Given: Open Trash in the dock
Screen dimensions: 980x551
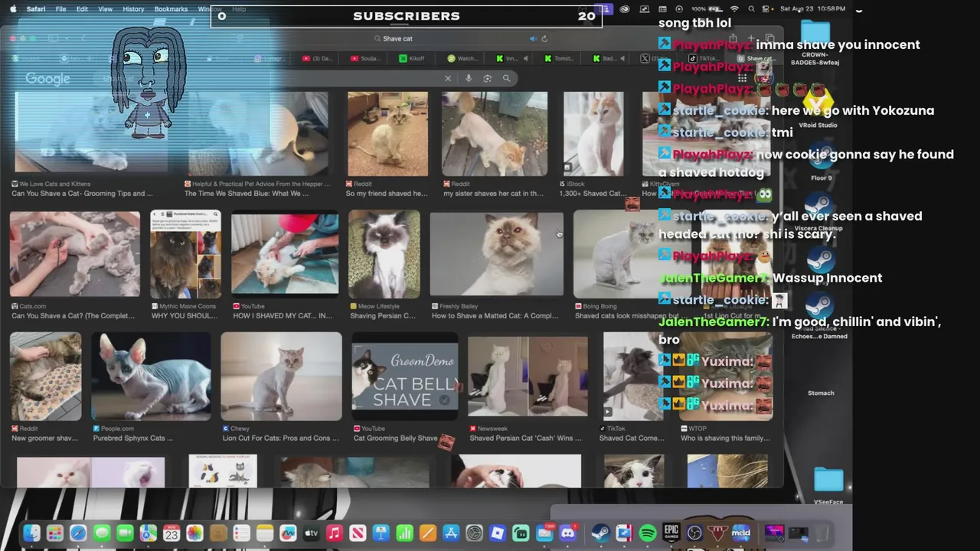Looking at the screenshot, I should 822,533.
